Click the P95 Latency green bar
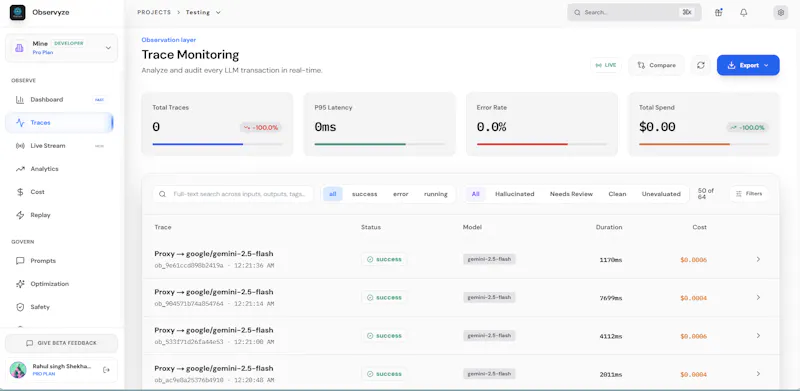 pos(360,144)
